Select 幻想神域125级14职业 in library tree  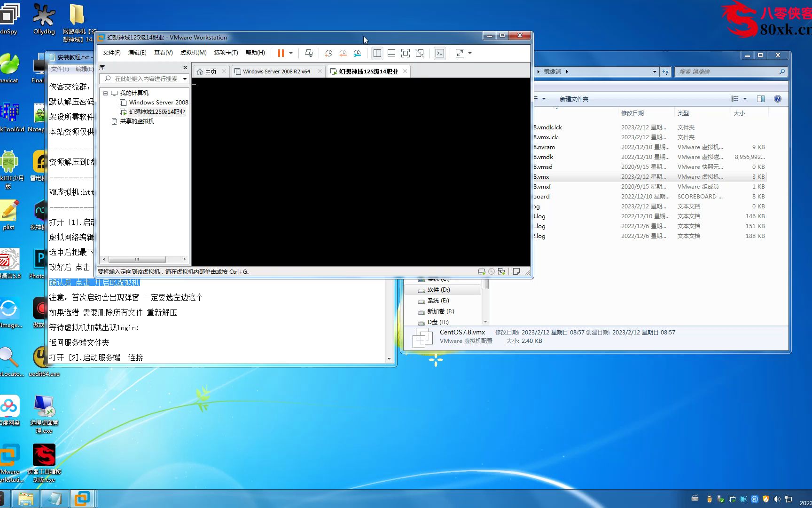(x=153, y=112)
